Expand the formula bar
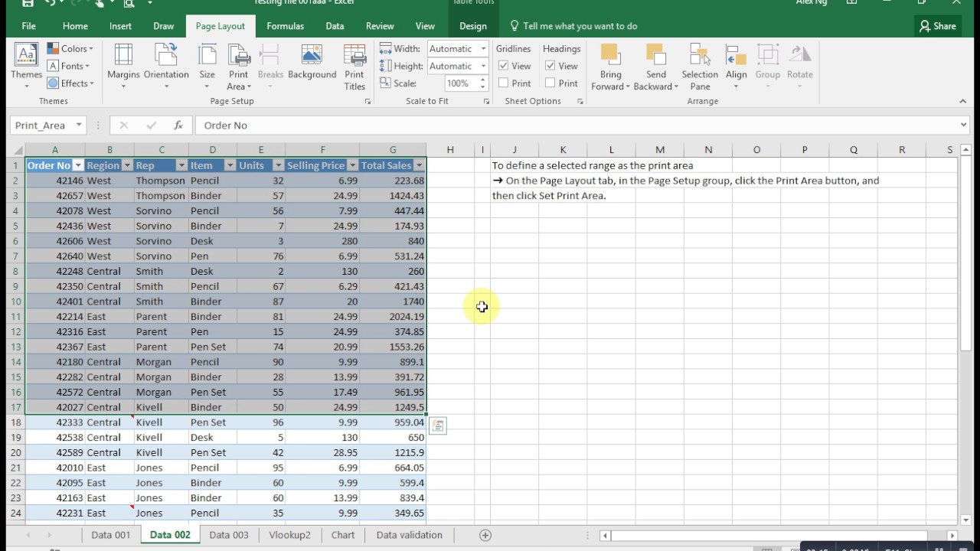The width and height of the screenshot is (980, 551). [963, 125]
